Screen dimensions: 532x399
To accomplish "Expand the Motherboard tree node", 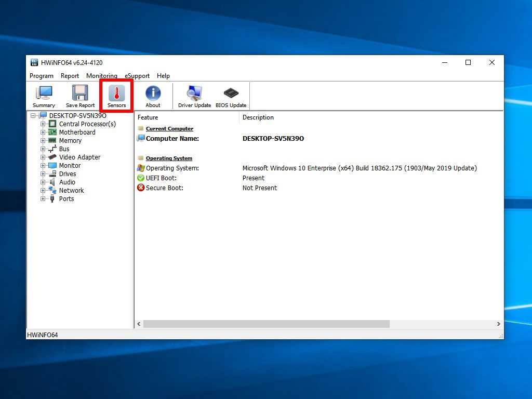I will [x=43, y=132].
